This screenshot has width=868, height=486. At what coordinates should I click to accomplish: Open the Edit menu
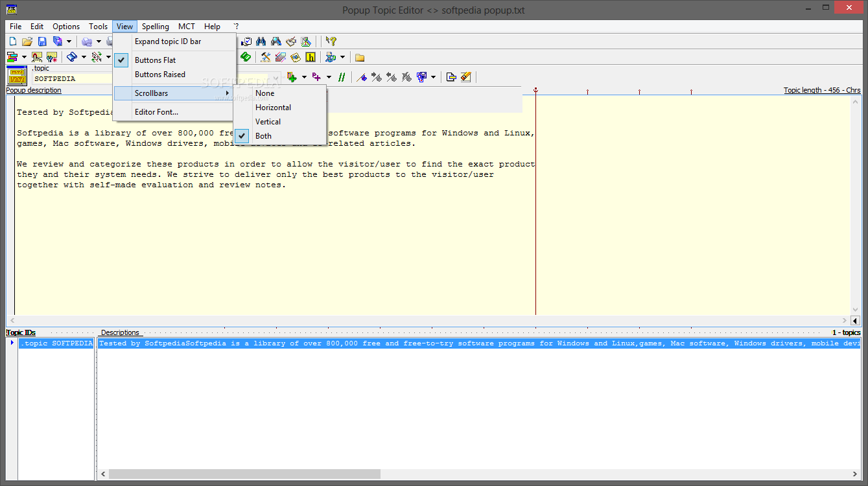pos(37,27)
